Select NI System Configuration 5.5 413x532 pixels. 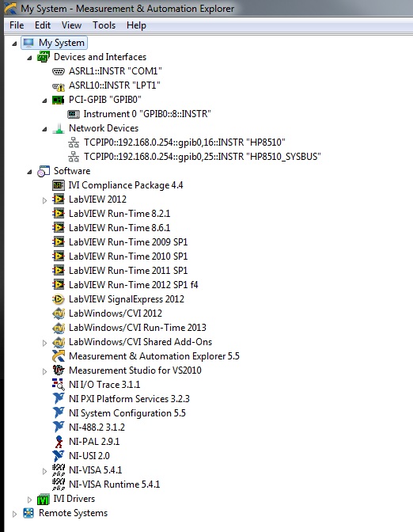(x=127, y=413)
